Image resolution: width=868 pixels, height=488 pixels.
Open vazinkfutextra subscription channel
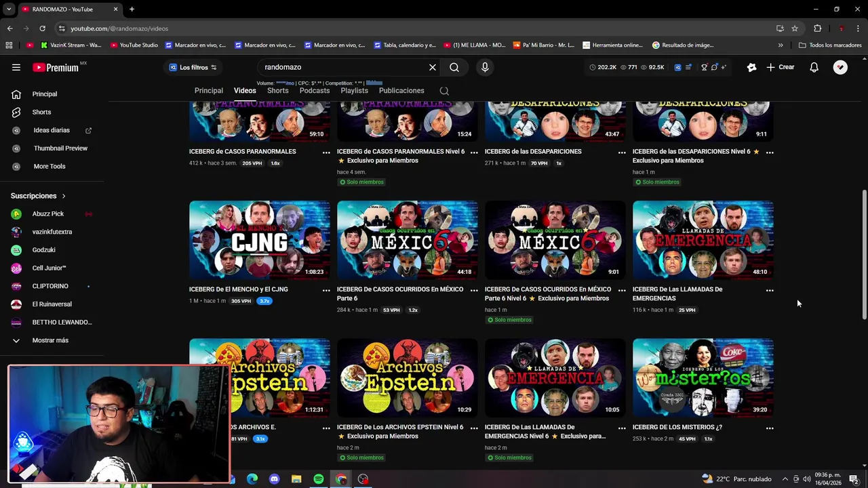[x=52, y=232]
